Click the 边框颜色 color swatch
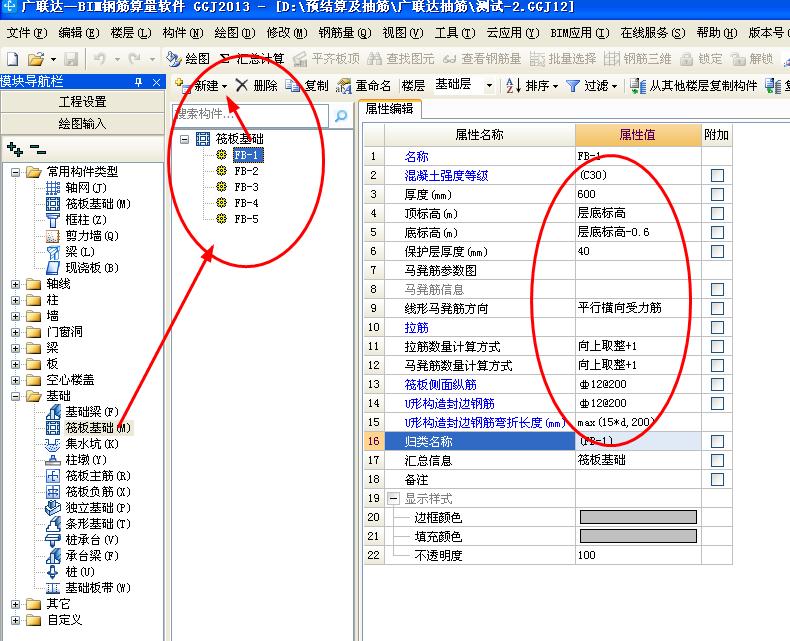 tap(638, 517)
